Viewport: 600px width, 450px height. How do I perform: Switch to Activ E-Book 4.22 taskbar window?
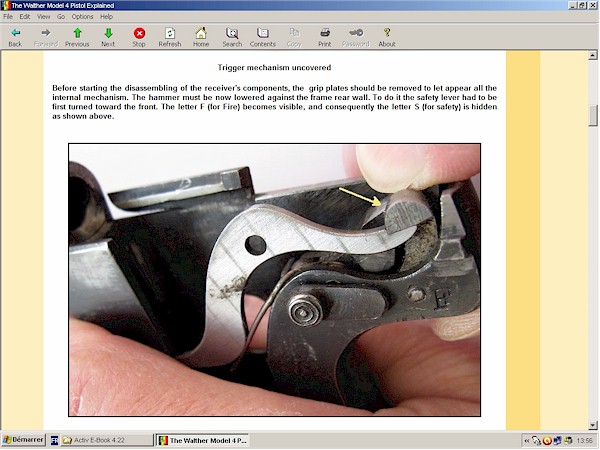tap(108, 440)
